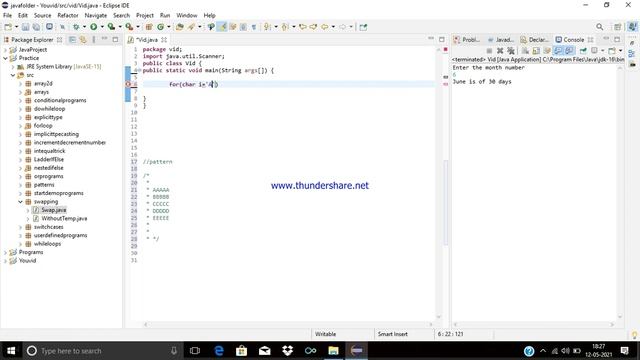This screenshot has height=360, width=640.
Task: Open Windows Start menu
Action: point(11,351)
